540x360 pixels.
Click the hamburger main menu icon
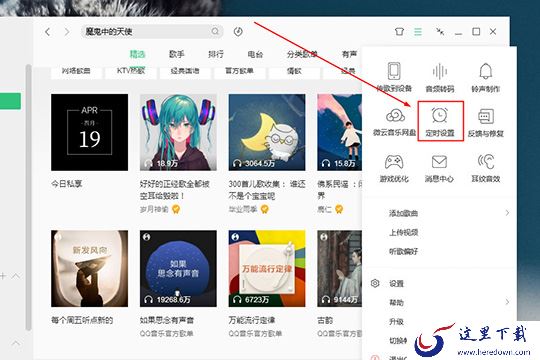pos(418,32)
